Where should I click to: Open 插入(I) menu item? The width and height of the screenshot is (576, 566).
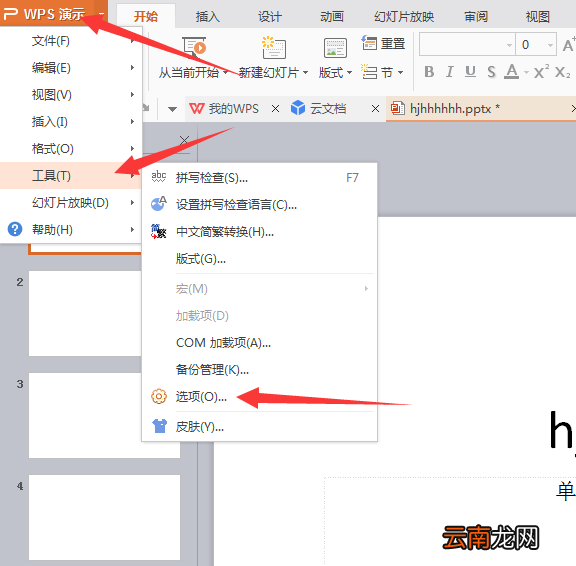point(71,122)
